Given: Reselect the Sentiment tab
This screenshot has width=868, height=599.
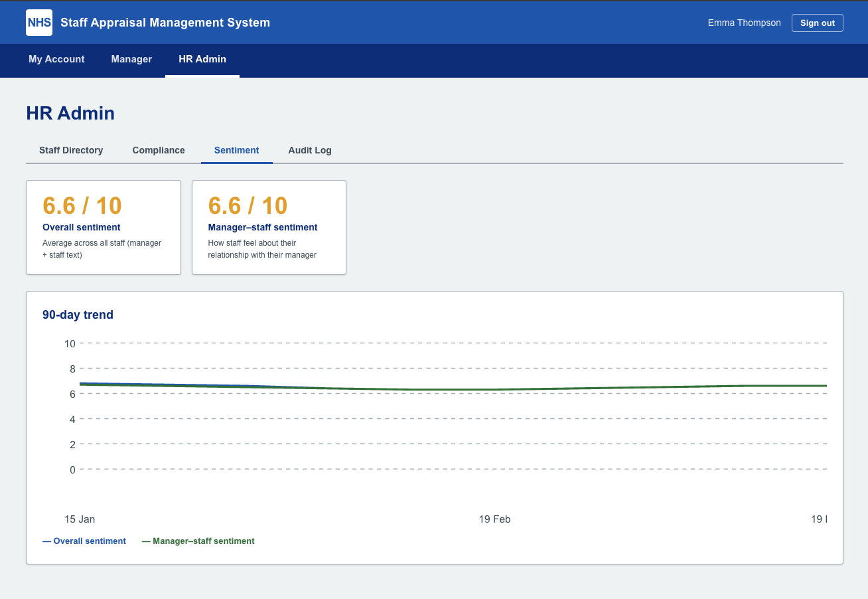Looking at the screenshot, I should pos(236,150).
